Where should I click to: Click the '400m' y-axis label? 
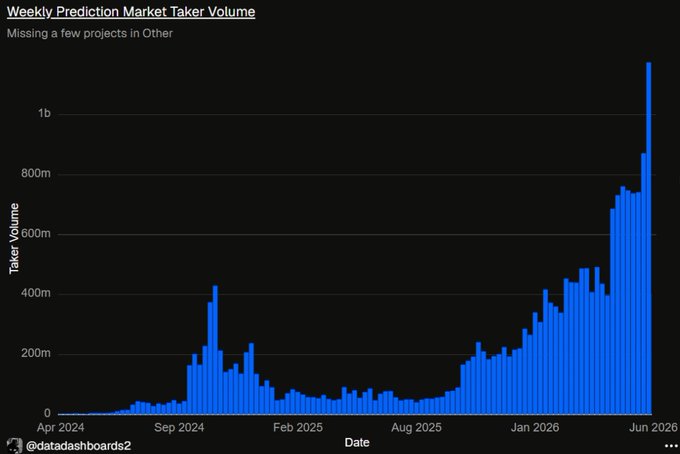click(x=36, y=293)
